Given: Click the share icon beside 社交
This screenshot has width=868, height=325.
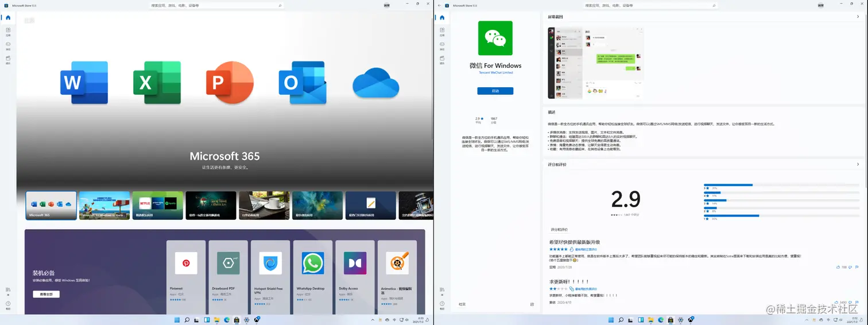Looking at the screenshot, I should click(532, 304).
